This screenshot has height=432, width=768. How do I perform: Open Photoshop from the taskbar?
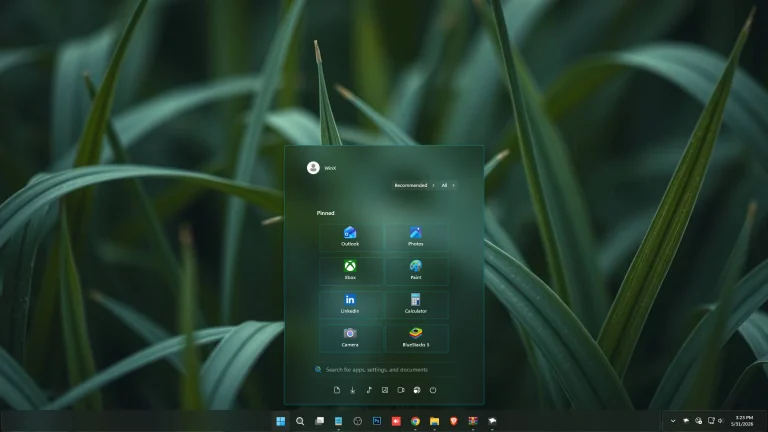pos(377,421)
